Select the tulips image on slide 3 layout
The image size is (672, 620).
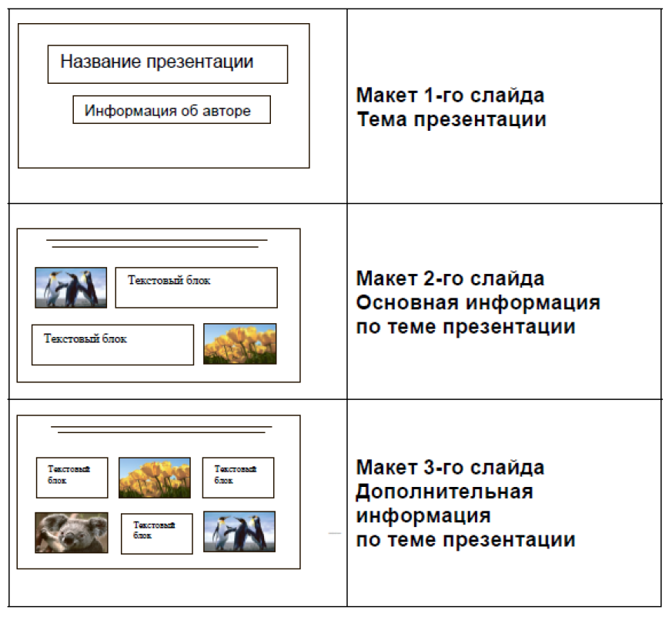pos(155,478)
